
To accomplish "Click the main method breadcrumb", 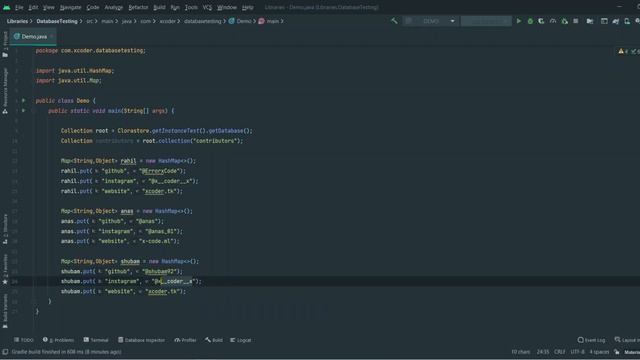I will [x=269, y=21].
